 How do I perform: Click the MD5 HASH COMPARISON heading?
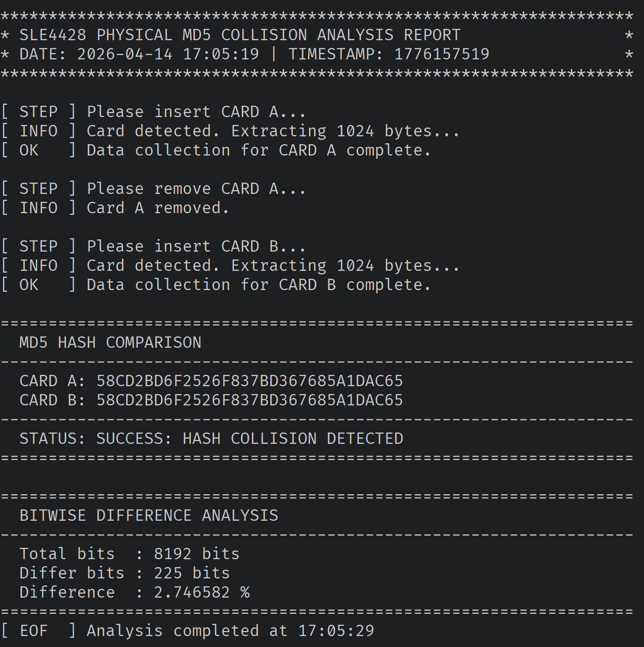(x=110, y=343)
